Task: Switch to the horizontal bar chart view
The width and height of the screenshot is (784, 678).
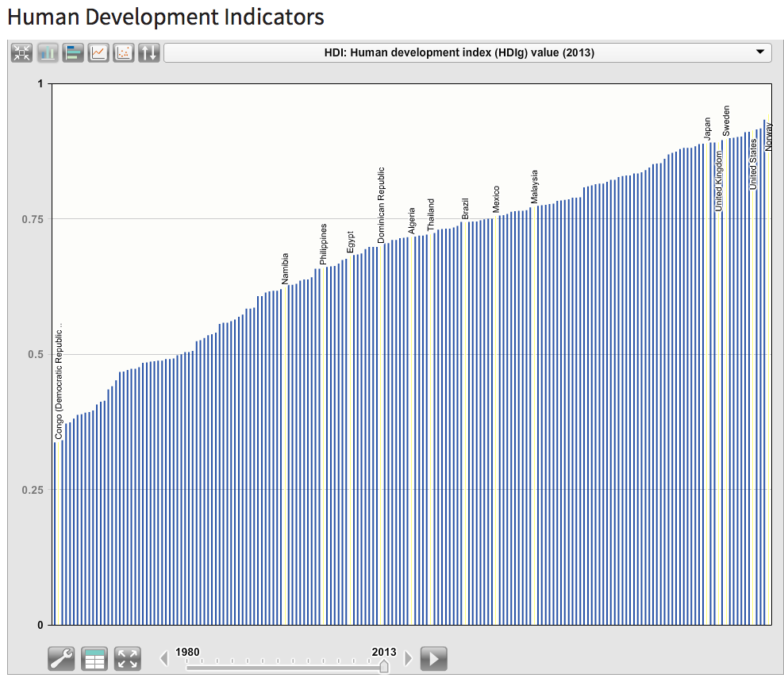Action: click(72, 52)
